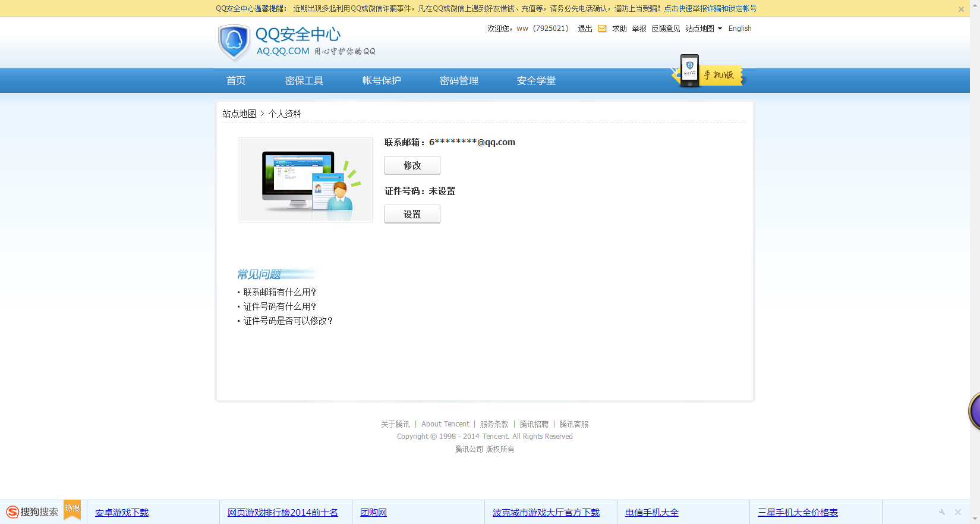The height and width of the screenshot is (524, 980).
Task: Click the personal profile illustration image
Action: pos(305,180)
